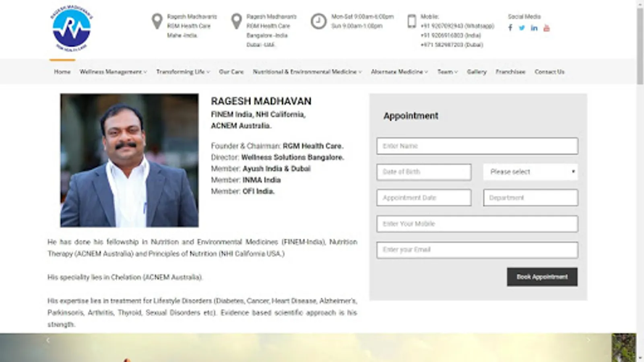This screenshot has width=644, height=362.
Task: Click the Mon-Sat opening hours text
Action: pyautogui.click(x=362, y=16)
